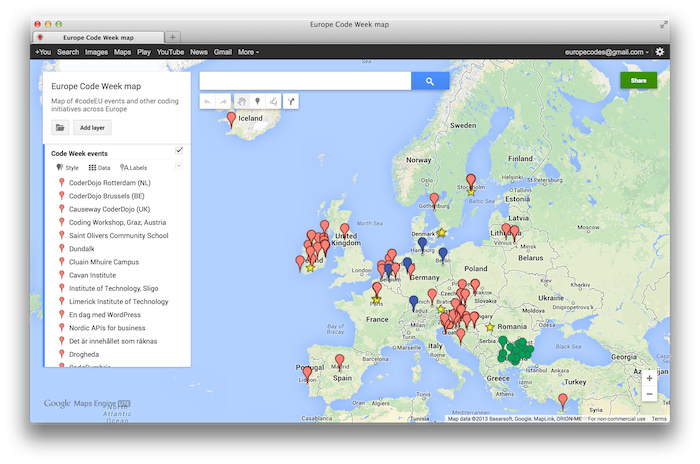Click the red pin near Lisbon
Viewport: 700px width, 464px height.
307,373
